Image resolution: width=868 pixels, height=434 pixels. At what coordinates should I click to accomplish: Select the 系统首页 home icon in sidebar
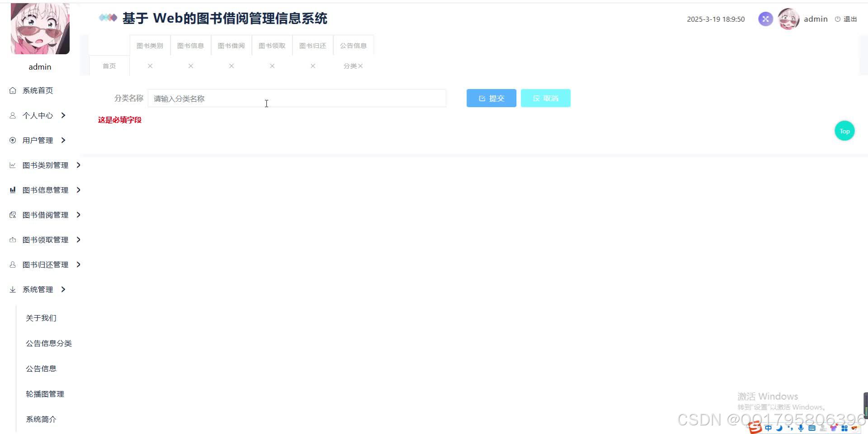pyautogui.click(x=12, y=90)
